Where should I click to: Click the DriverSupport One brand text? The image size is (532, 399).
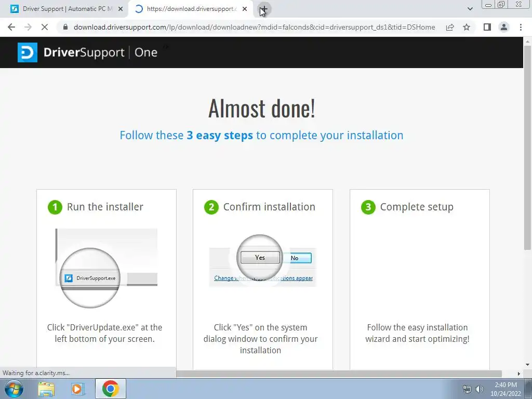pyautogui.click(x=100, y=52)
